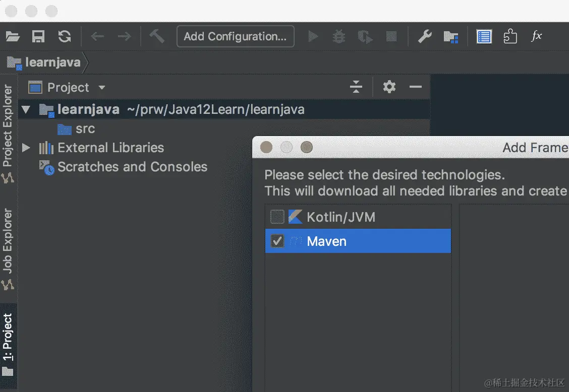Close the Add Frameworks dialog
Viewport: 569px width, 392px height.
coord(266,147)
